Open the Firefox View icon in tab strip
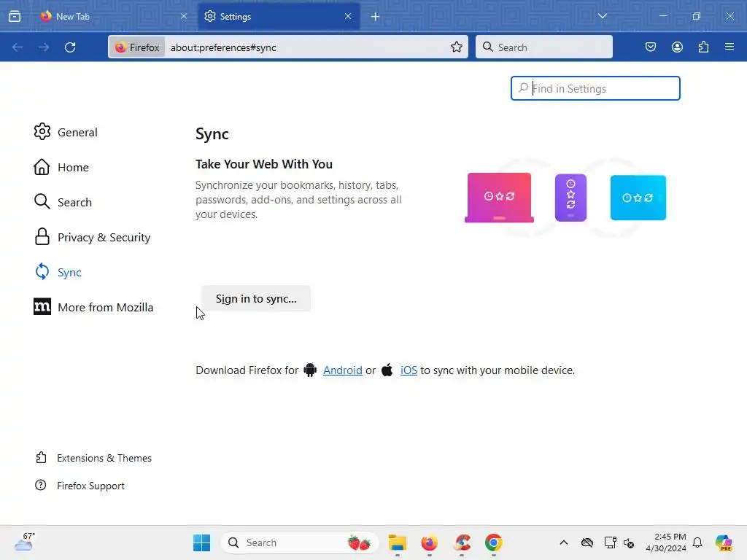This screenshot has height=560, width=747. pyautogui.click(x=15, y=16)
